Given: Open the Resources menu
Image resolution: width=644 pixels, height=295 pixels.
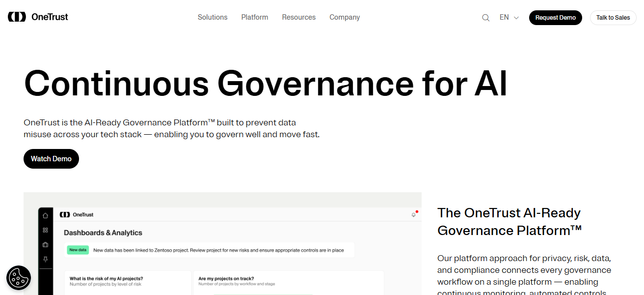Looking at the screenshot, I should [299, 17].
